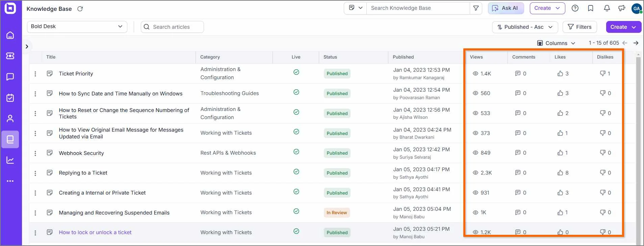This screenshot has height=246, width=644.
Task: Open the Webhook Security article
Action: click(x=81, y=153)
